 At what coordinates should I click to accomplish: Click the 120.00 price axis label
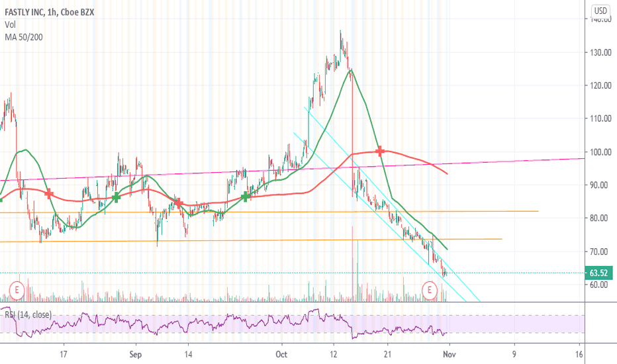(600, 85)
